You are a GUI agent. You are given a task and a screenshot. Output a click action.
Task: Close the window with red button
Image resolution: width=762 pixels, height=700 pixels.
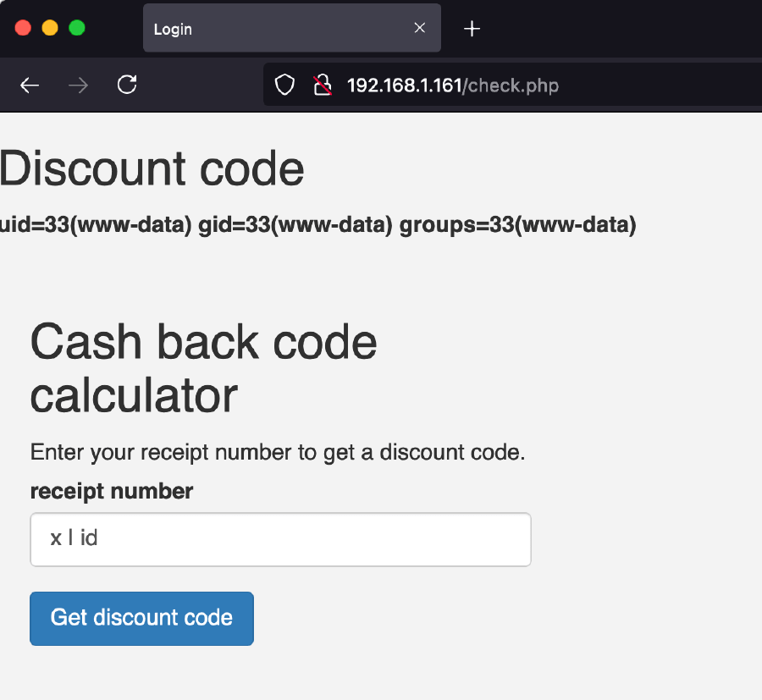point(23,28)
